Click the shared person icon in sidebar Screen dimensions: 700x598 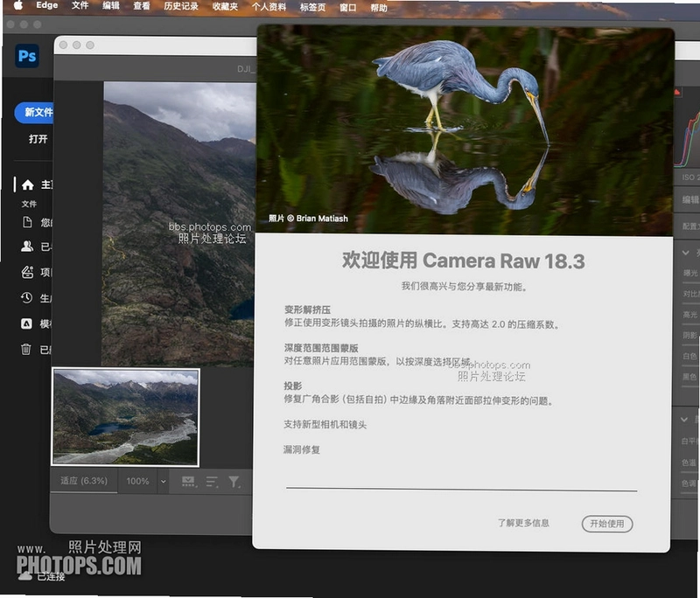pyautogui.click(x=27, y=247)
